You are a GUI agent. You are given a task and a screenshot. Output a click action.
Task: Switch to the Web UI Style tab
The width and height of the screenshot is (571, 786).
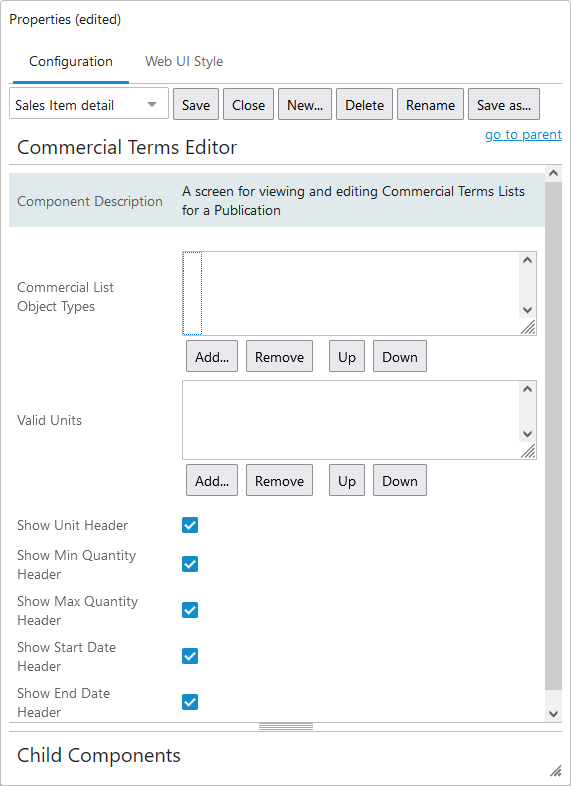tap(184, 62)
